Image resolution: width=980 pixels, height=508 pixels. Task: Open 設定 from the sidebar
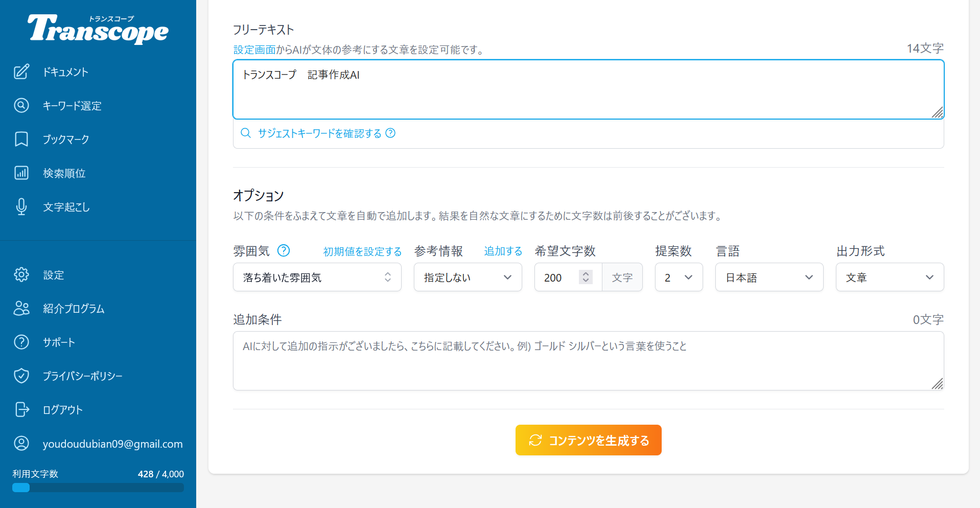pyautogui.click(x=53, y=275)
